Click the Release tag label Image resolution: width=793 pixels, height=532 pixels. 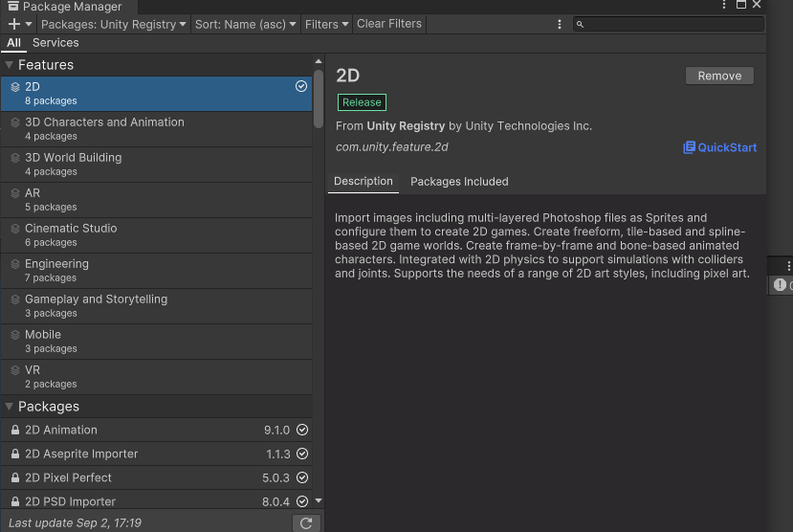362,102
